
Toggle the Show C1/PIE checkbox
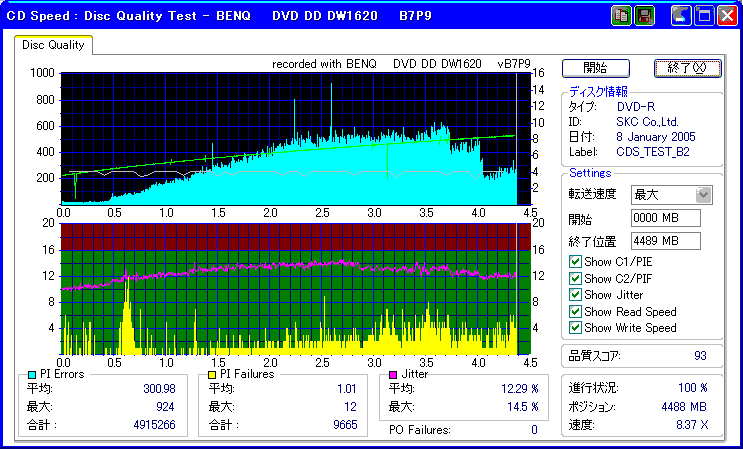[575, 261]
